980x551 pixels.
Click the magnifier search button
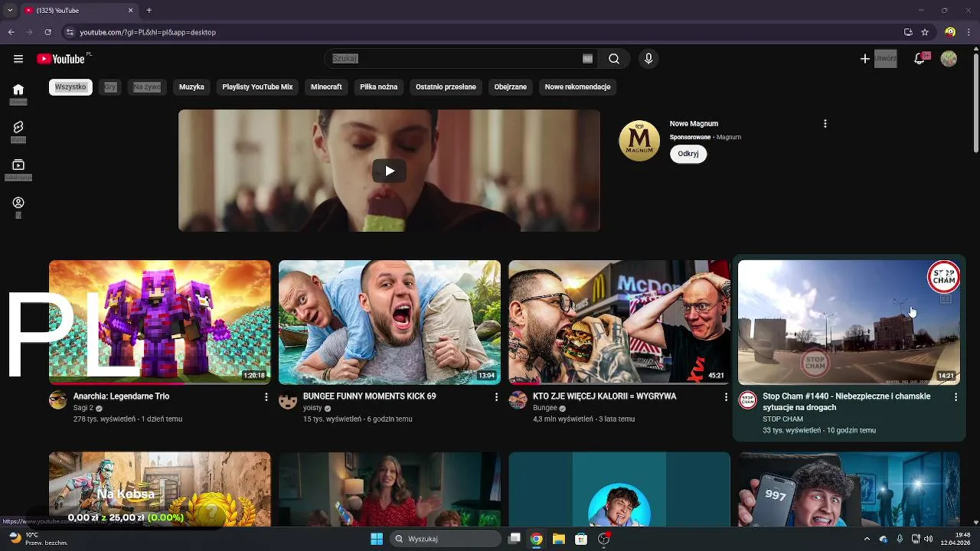[x=614, y=59]
